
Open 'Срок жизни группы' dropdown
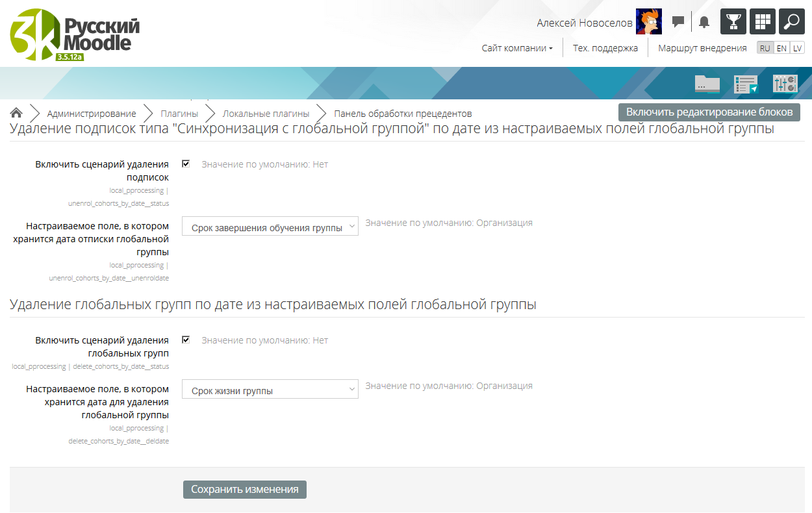click(270, 390)
